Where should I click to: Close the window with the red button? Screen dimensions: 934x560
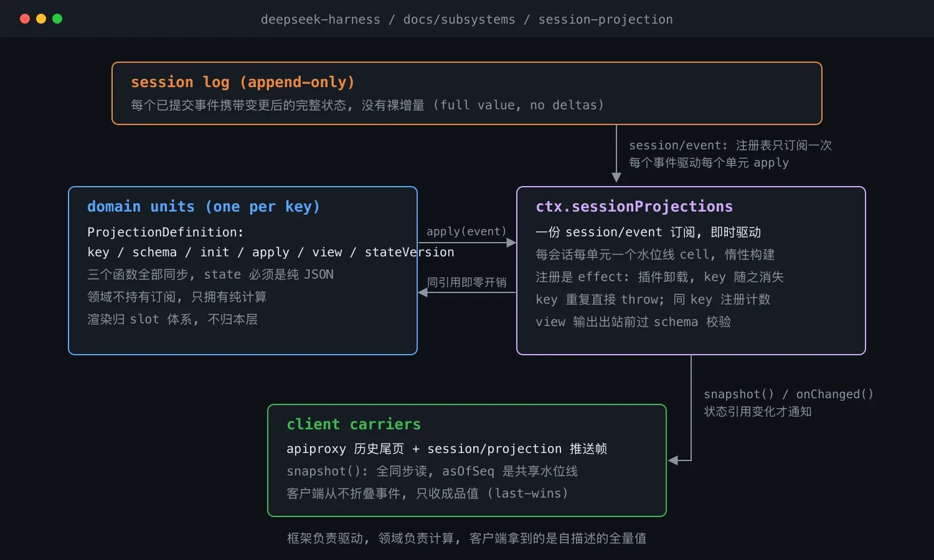coord(25,19)
